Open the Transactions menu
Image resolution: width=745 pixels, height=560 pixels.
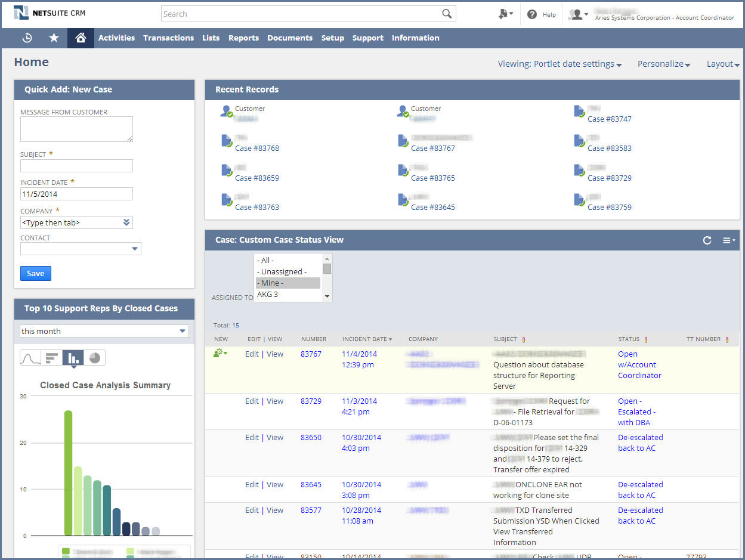point(168,38)
